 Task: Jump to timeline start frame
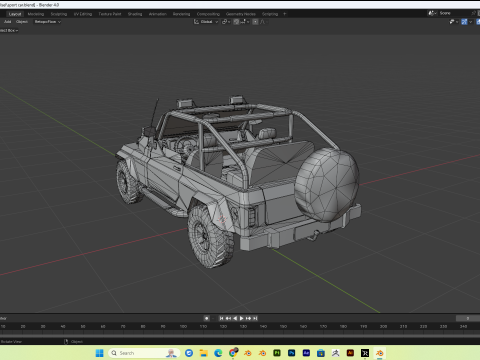pos(221,318)
